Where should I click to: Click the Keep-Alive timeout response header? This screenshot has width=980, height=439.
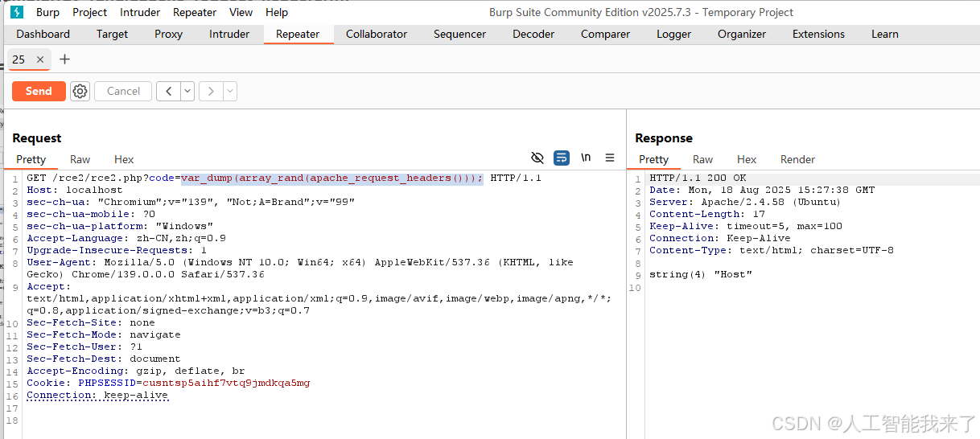coord(746,226)
